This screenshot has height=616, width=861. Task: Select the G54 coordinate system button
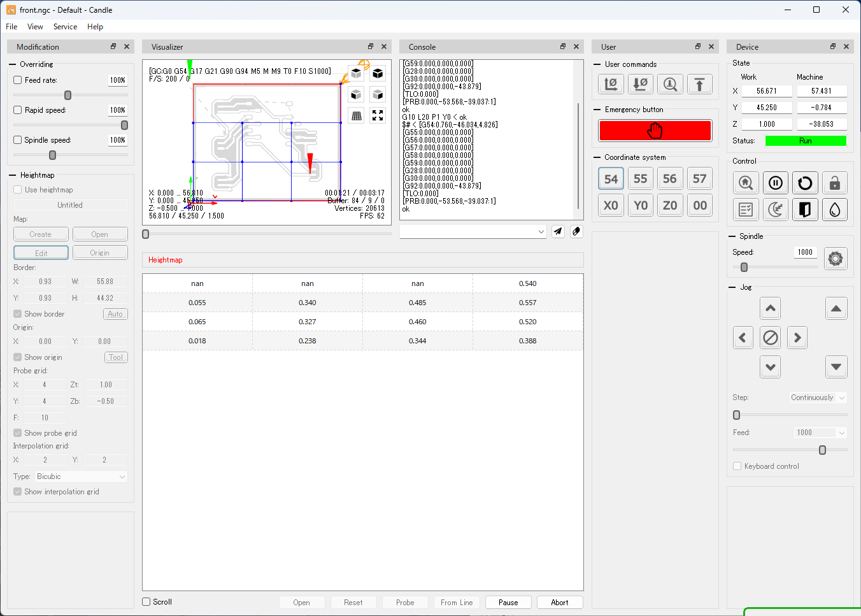click(x=611, y=179)
